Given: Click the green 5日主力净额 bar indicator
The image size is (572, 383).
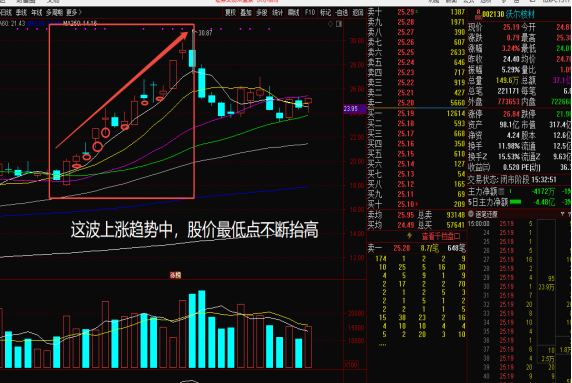Looking at the screenshot, I should pyautogui.click(x=515, y=202).
